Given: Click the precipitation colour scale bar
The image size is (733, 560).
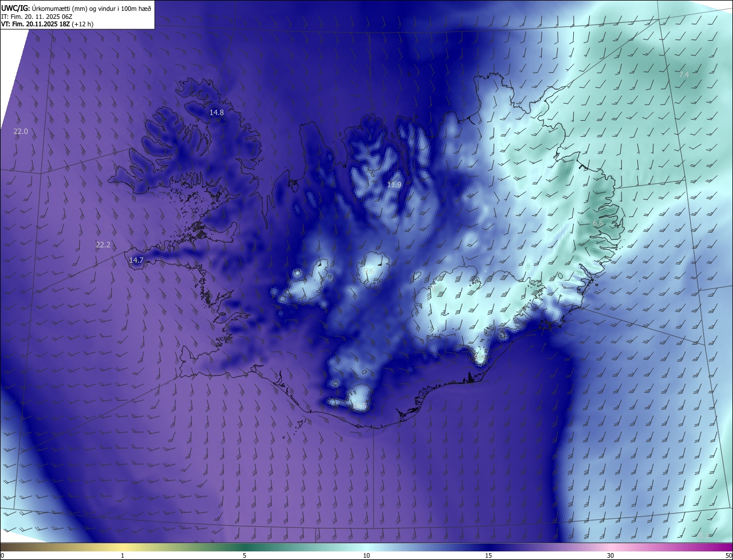Looking at the screenshot, I should click(366, 547).
